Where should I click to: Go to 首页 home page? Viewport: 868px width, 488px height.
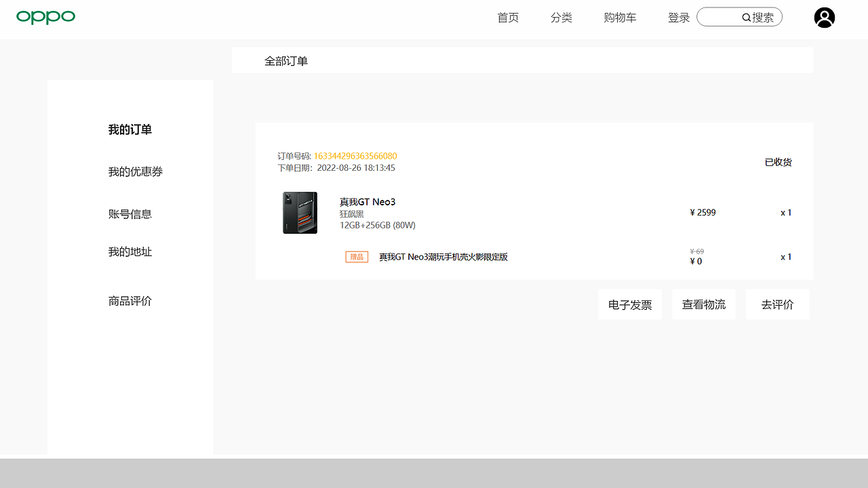[x=508, y=18]
